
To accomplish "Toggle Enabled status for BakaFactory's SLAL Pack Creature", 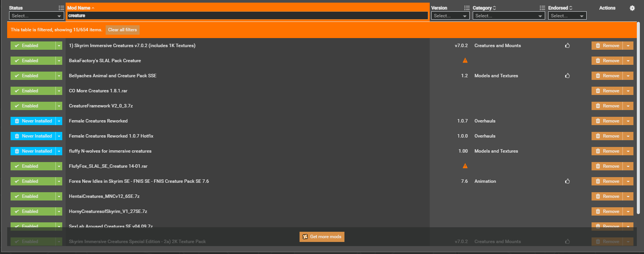I will [33, 61].
